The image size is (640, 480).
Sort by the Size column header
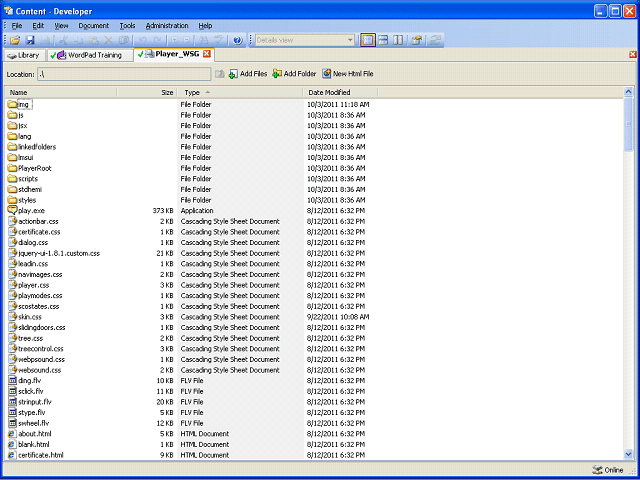coord(147,93)
